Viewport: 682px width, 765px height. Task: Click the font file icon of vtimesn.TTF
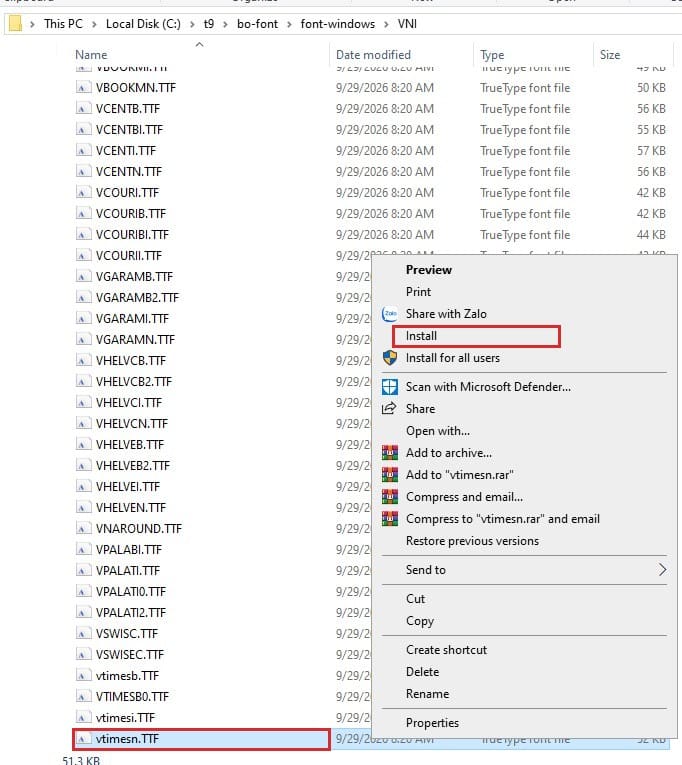coord(83,739)
